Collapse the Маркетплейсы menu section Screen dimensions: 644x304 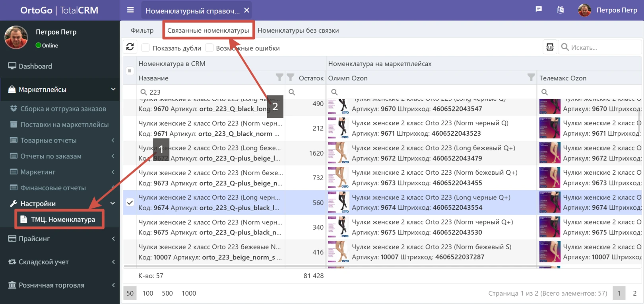tap(60, 90)
